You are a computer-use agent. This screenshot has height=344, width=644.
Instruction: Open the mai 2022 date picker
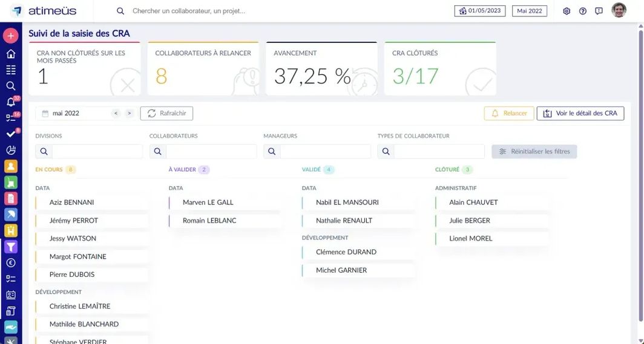pos(73,113)
